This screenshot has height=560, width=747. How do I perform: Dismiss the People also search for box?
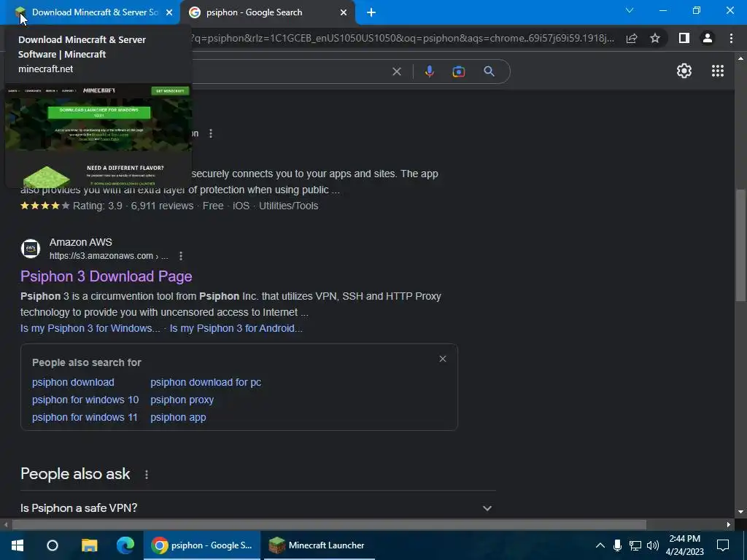[443, 359]
